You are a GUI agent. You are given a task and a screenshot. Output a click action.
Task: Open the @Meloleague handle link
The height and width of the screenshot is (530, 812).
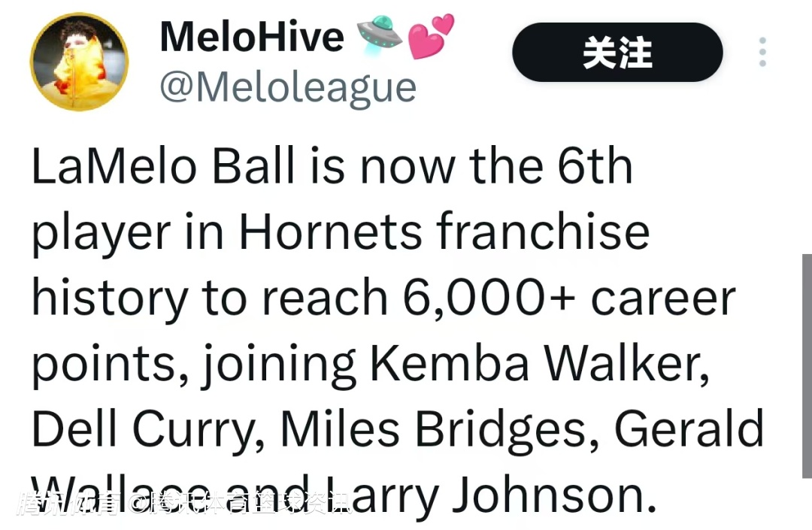tap(288, 87)
